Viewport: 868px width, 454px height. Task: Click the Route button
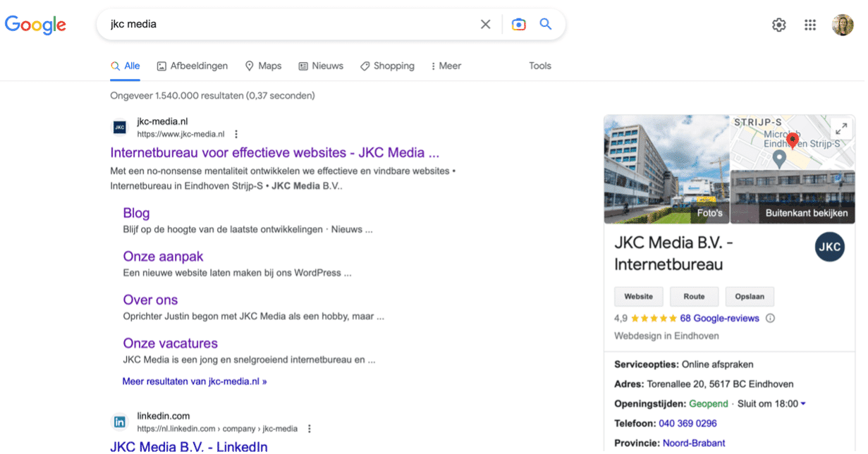[694, 297]
